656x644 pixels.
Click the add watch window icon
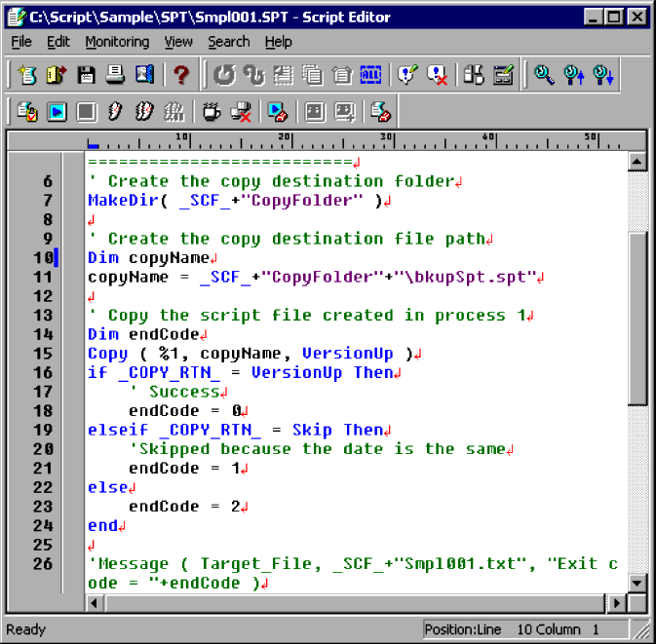345,112
